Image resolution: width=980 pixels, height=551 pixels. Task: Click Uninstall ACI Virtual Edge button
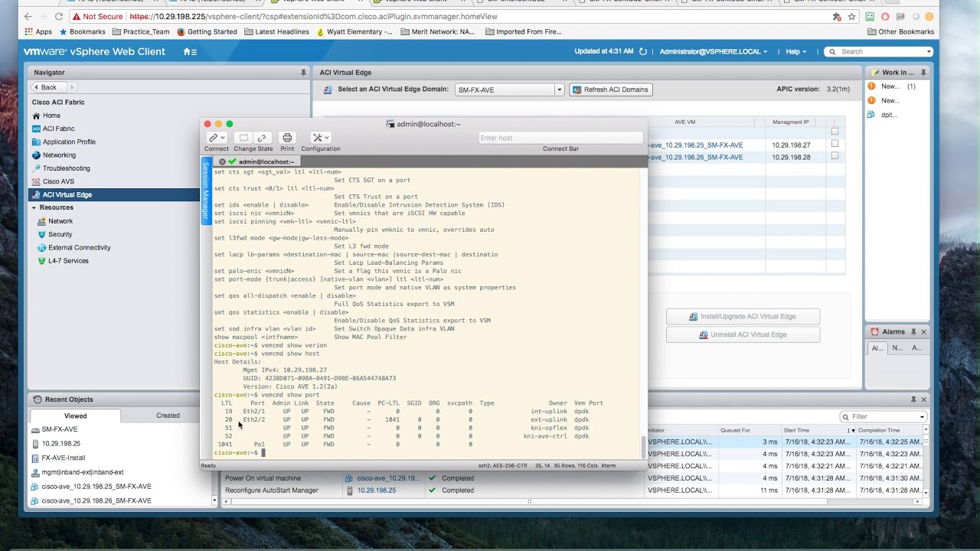(x=743, y=334)
